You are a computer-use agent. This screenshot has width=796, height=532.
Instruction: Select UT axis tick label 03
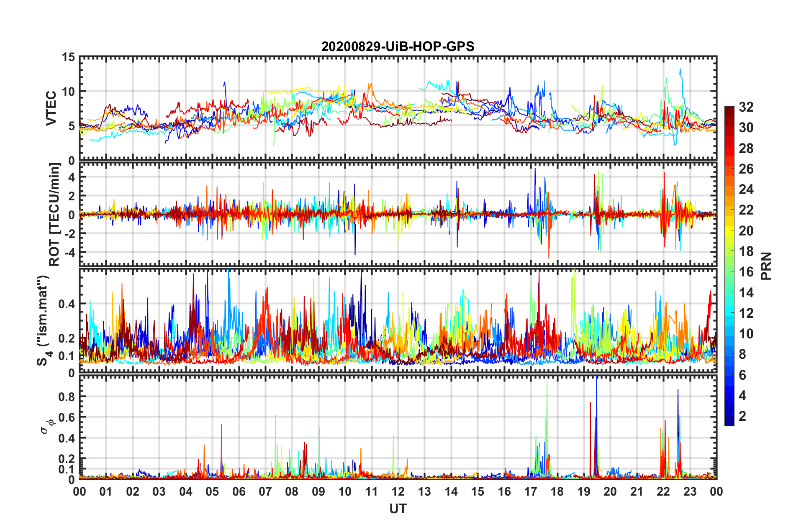coord(159,491)
